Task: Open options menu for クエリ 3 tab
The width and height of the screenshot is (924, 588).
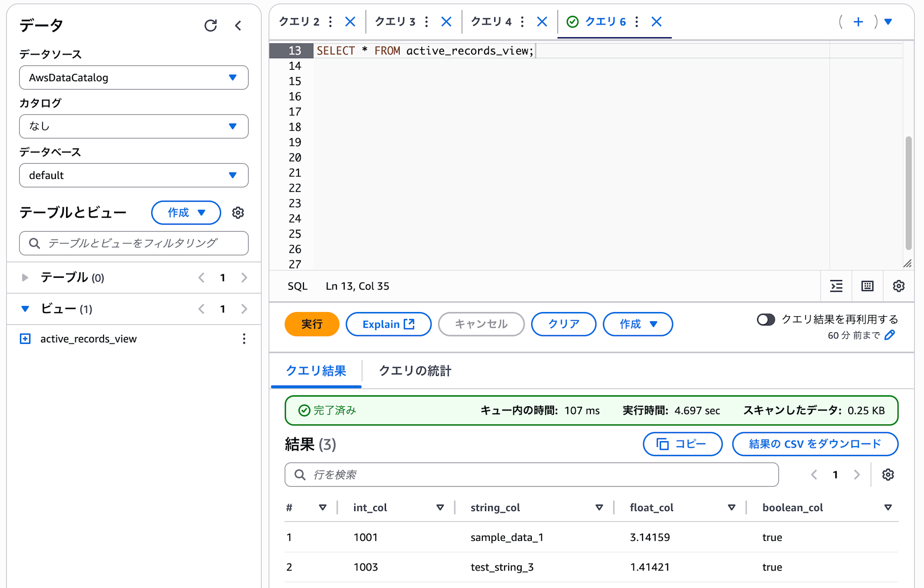Action: pos(426,22)
